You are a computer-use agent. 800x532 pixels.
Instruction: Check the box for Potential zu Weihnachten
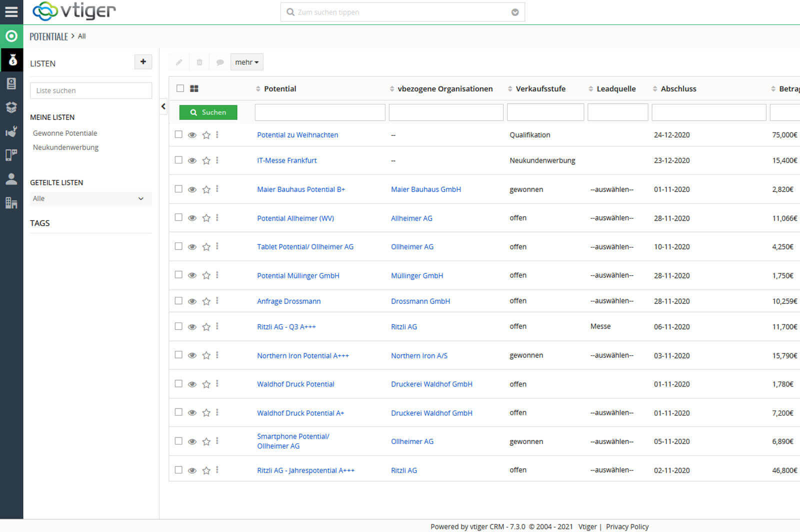point(178,134)
